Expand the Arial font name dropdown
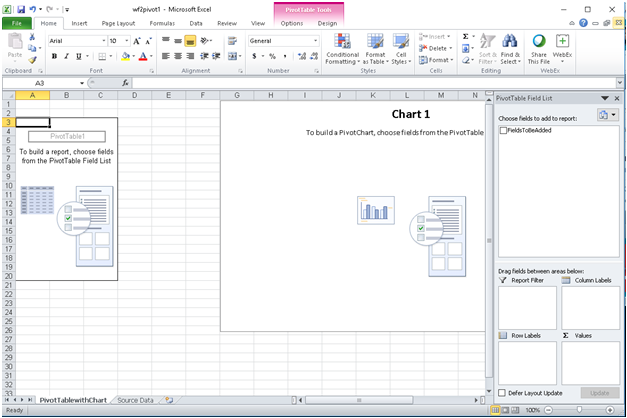Screen dimensions: 627x418 click(100, 41)
